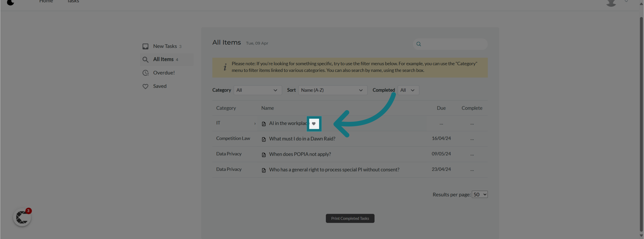
Task: Change Results per page dropdown
Action: pos(480,194)
